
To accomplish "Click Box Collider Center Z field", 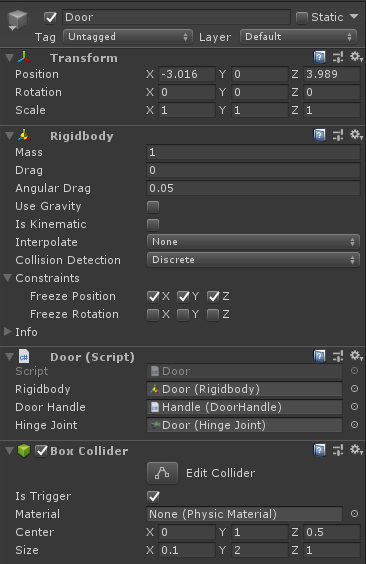I will click(332, 532).
